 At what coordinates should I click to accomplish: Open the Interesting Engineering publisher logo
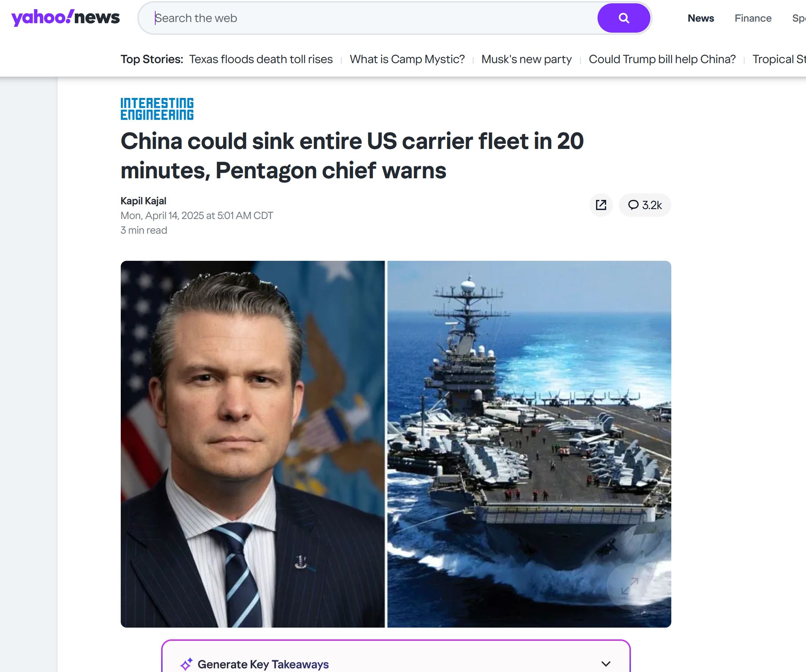point(157,109)
